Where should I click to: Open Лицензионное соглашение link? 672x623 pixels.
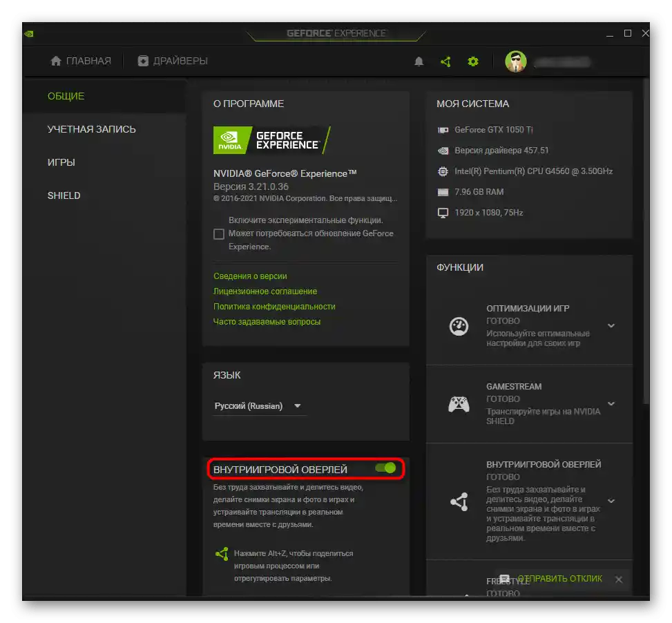coord(265,291)
